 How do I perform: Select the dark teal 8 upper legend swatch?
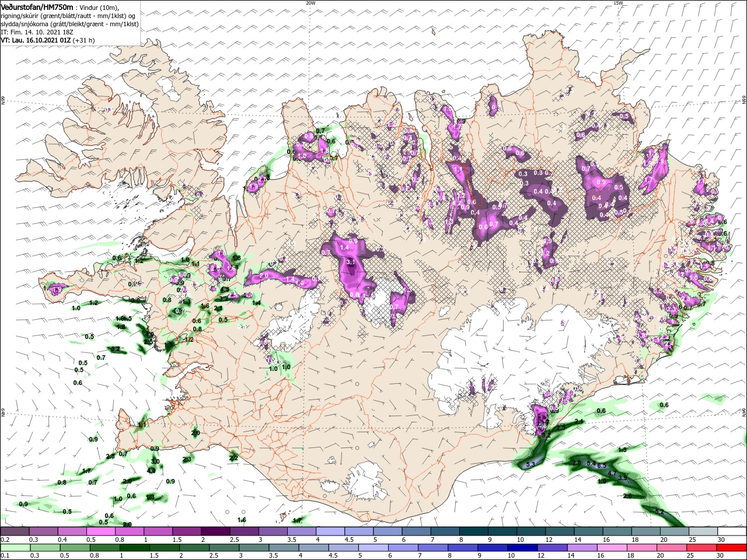(473, 531)
